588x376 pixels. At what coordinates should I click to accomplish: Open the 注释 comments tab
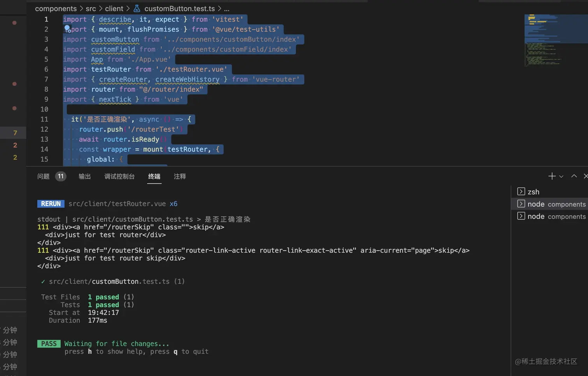coord(180,176)
